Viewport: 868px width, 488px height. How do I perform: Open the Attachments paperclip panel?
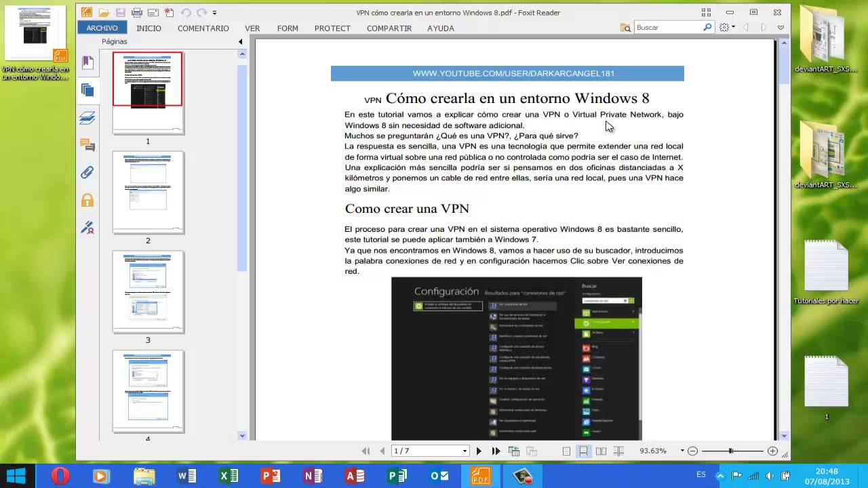point(87,172)
